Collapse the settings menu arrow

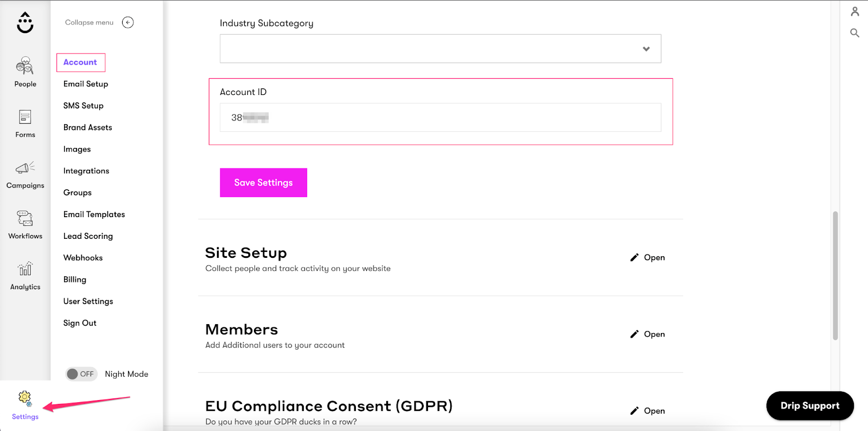click(x=128, y=22)
